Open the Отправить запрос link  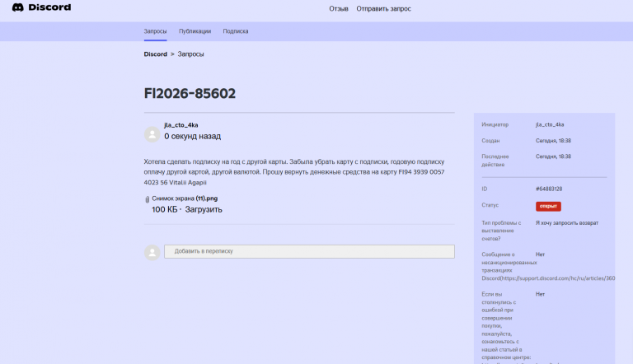pos(383,9)
